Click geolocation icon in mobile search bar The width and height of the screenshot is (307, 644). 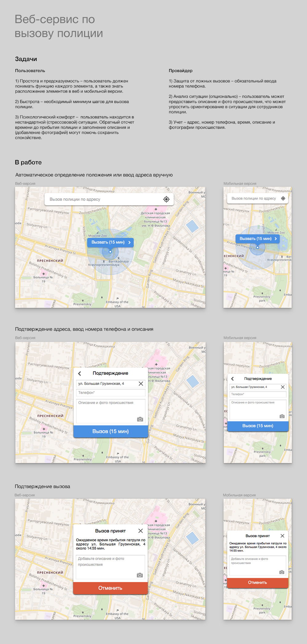(283, 198)
